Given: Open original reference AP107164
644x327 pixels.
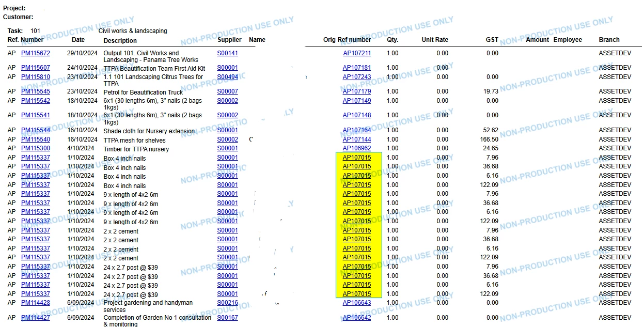Looking at the screenshot, I should click(x=357, y=130).
